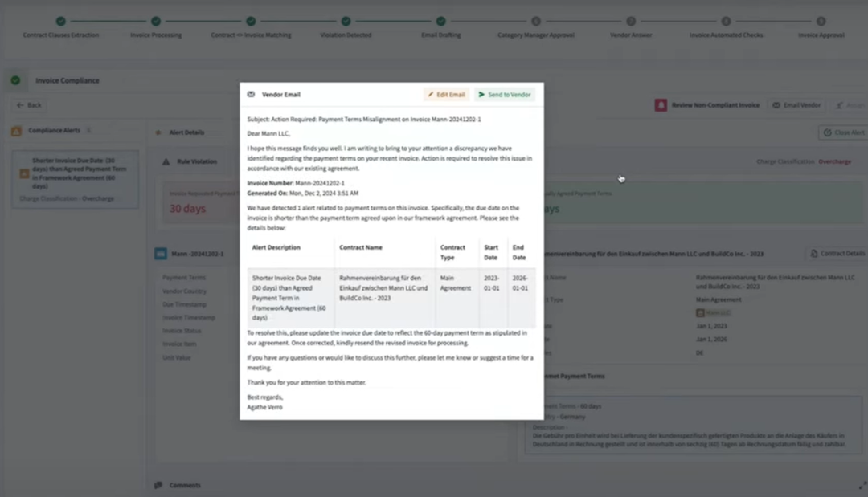The height and width of the screenshot is (497, 868).
Task: Click the email subject line text
Action: (364, 120)
